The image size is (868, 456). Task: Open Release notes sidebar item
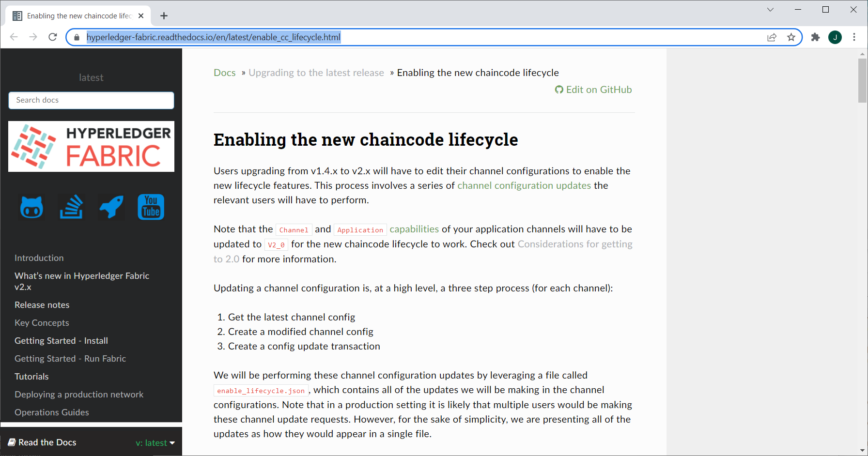(42, 305)
